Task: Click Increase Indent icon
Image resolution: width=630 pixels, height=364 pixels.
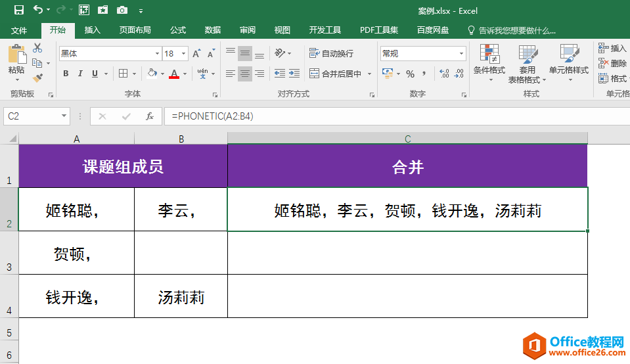Action: (x=294, y=73)
